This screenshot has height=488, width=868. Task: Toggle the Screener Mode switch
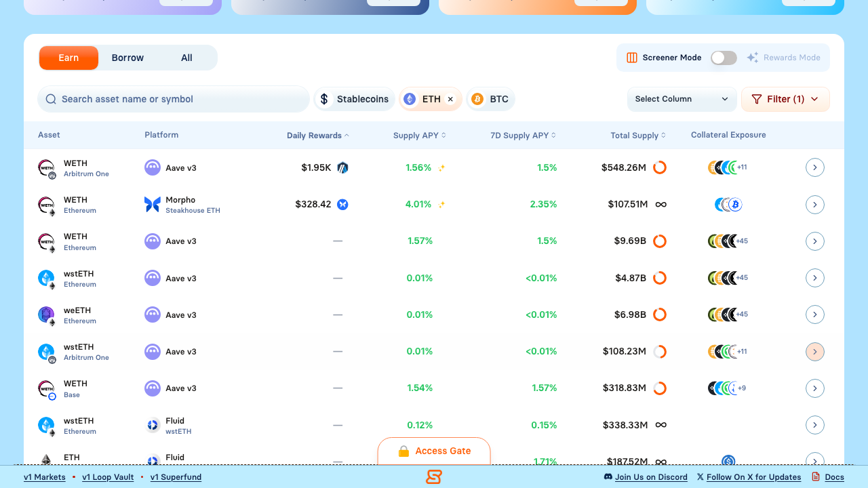(x=724, y=58)
